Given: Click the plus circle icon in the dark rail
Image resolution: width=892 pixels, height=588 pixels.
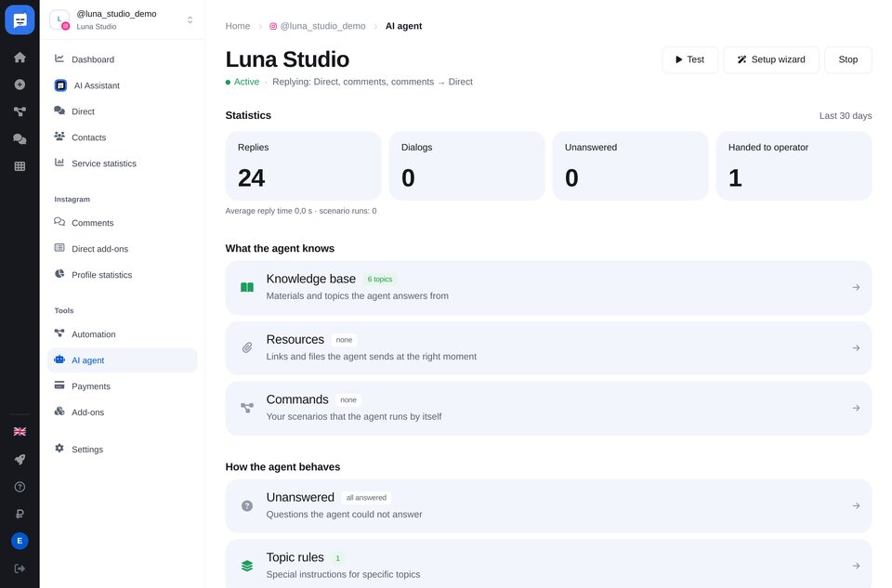Looking at the screenshot, I should [x=20, y=85].
